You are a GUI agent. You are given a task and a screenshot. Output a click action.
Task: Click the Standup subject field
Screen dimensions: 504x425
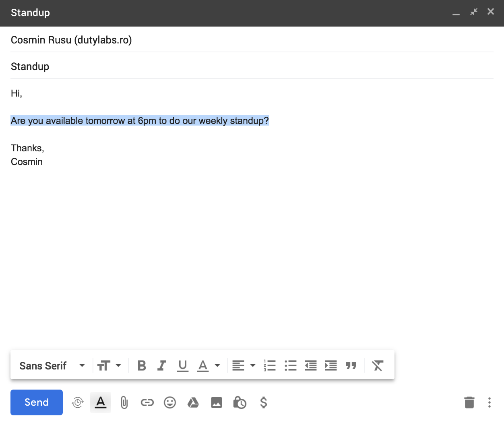(252, 66)
